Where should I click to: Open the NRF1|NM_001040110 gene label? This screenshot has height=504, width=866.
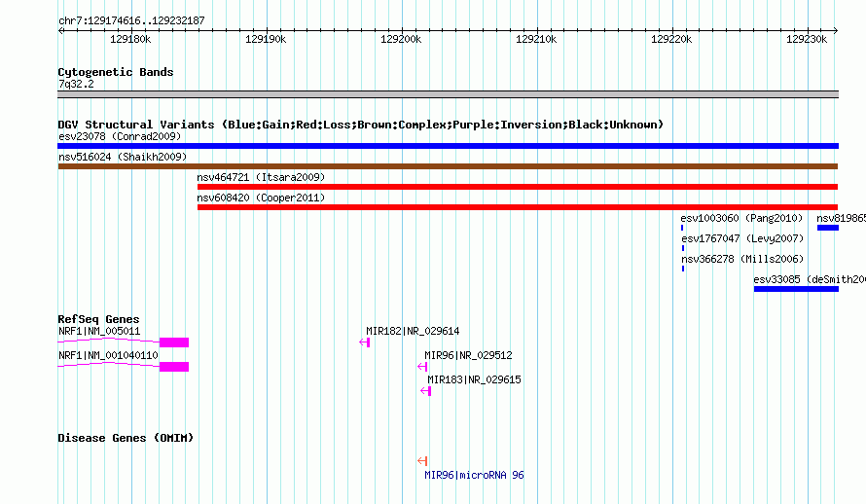pyautogui.click(x=108, y=355)
